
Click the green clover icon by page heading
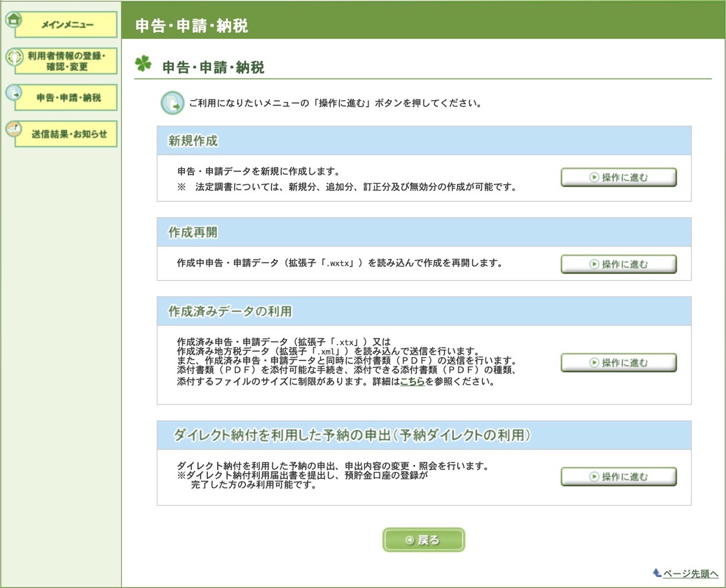[x=143, y=64]
